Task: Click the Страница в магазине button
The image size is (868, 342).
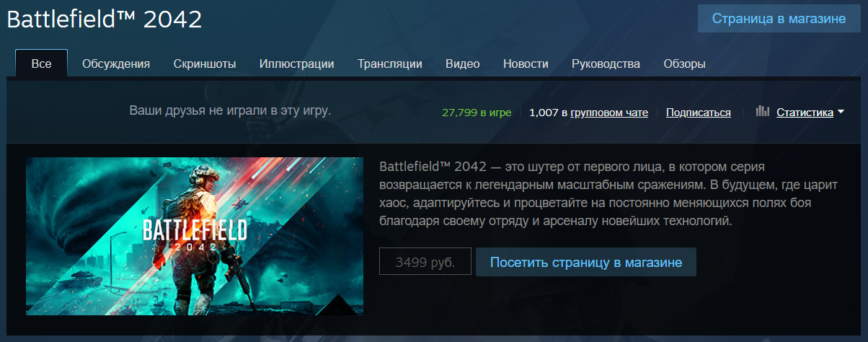Action: tap(779, 19)
